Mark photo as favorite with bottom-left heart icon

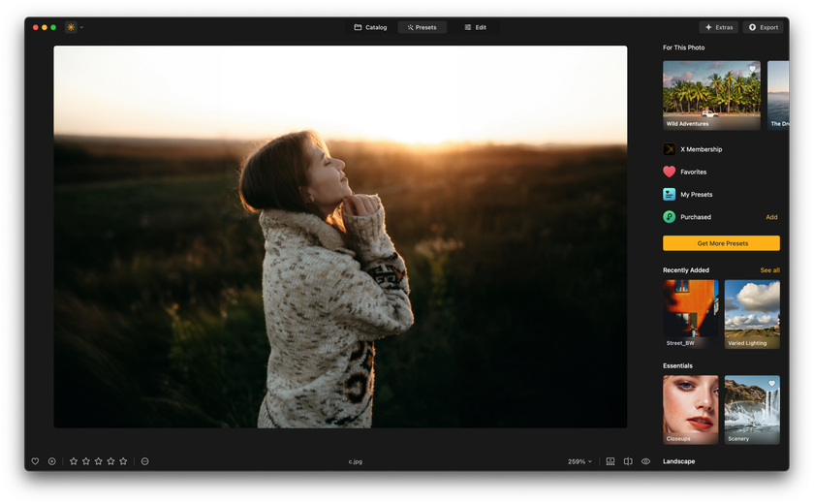[x=35, y=461]
